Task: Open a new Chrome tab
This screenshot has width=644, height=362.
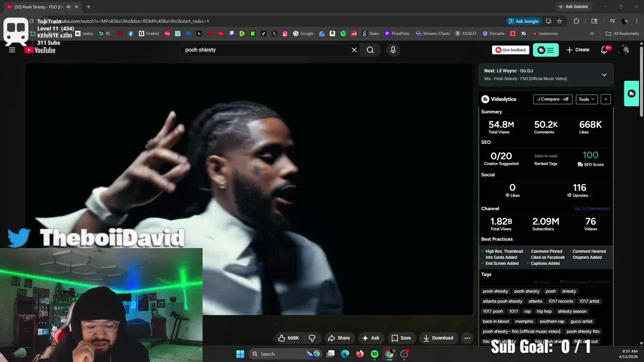Action: coord(89,7)
